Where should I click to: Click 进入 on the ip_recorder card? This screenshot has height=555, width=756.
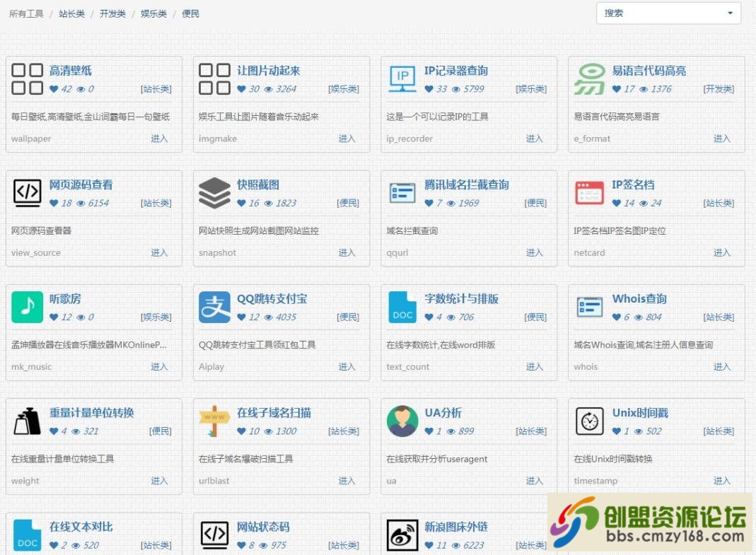(534, 139)
